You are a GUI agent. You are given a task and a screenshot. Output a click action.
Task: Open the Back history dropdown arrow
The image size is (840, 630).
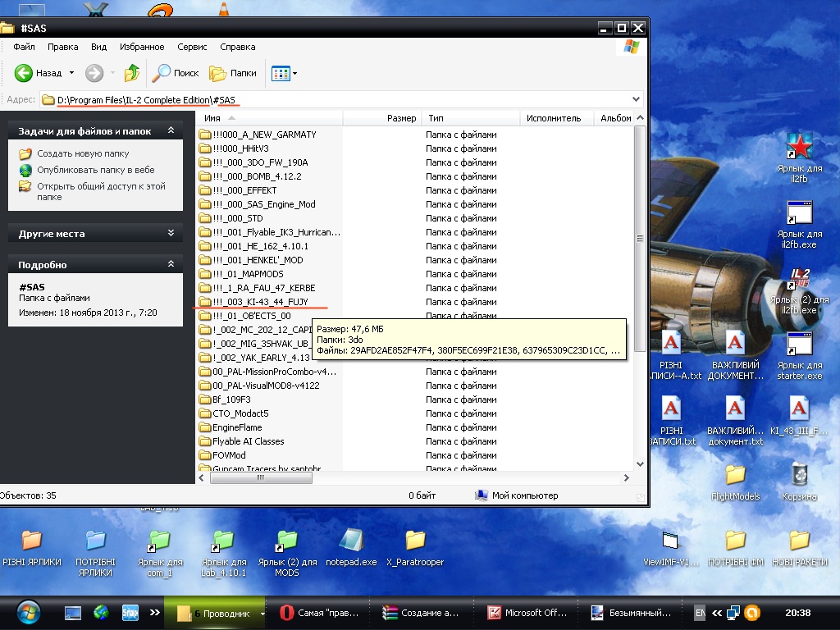click(x=71, y=73)
